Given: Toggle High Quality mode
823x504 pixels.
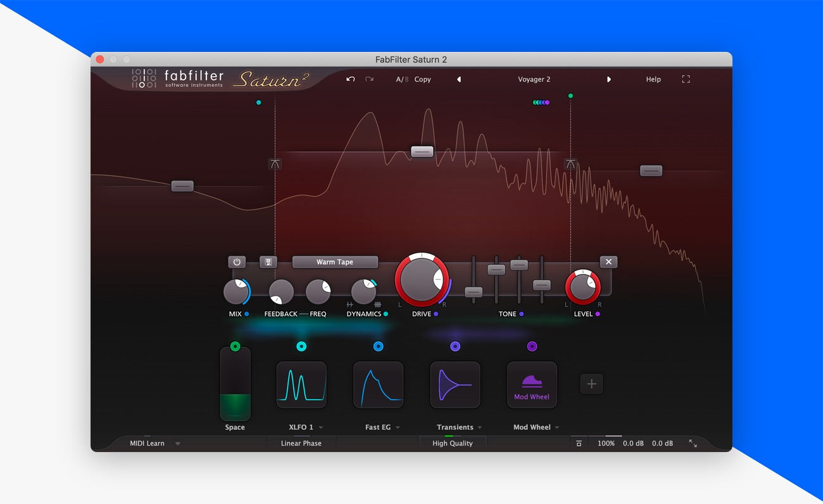Looking at the screenshot, I should [453, 443].
